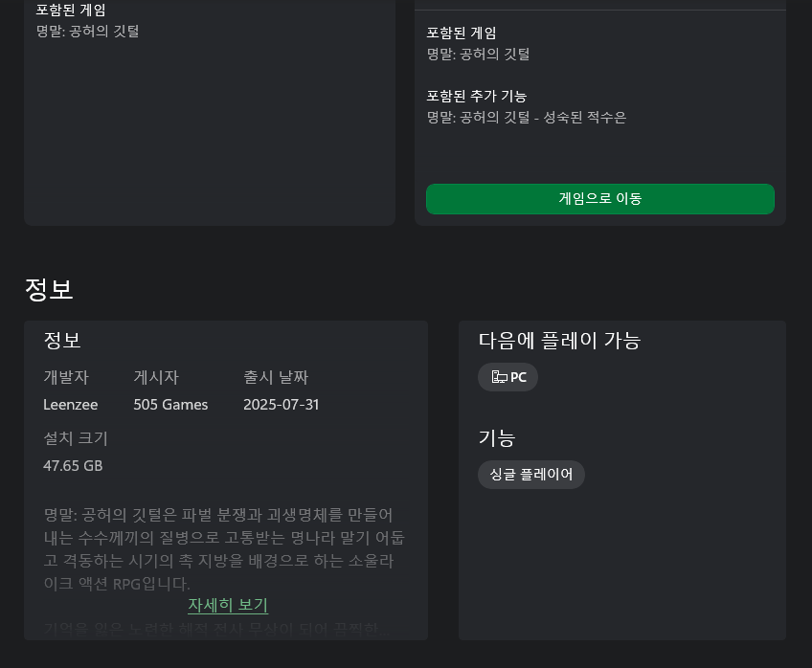Click the publisher name 505 Games
Viewport: 812px width, 668px height.
[x=170, y=405]
